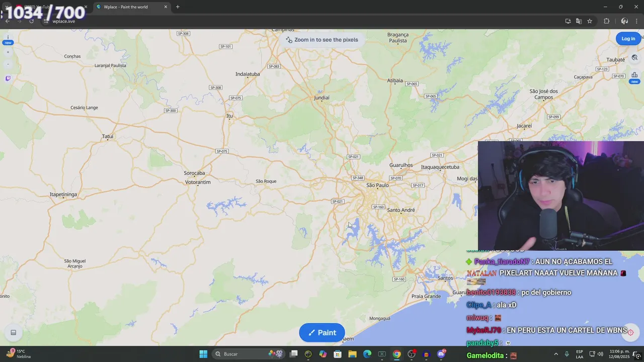Viewport: 644px width, 362px height.
Task: Open ESP LAA language switcher
Action: click(580, 354)
